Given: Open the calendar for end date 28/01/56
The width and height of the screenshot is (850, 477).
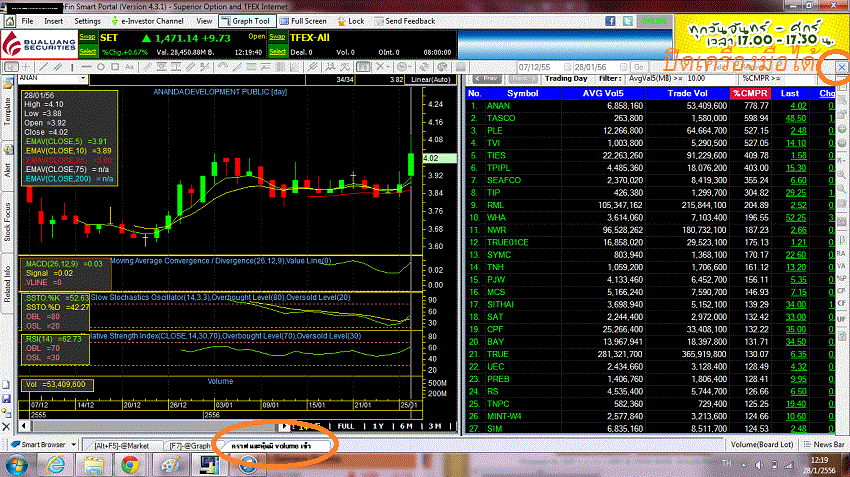Looking at the screenshot, I should (623, 67).
